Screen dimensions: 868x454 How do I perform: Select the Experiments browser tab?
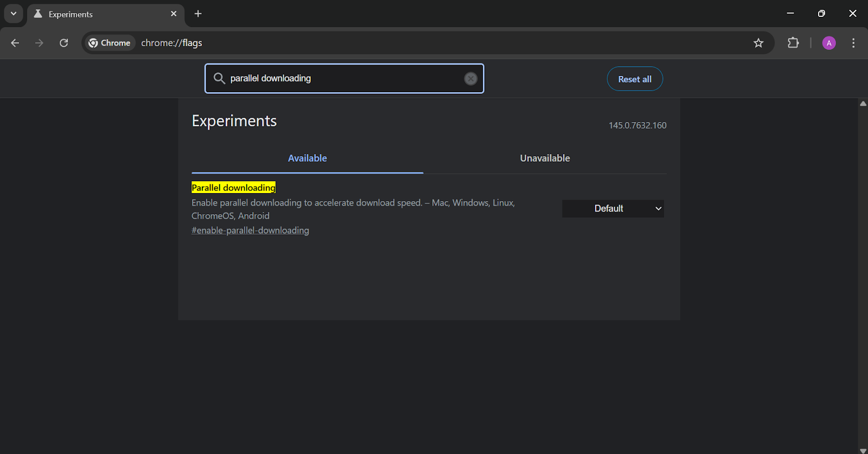106,14
